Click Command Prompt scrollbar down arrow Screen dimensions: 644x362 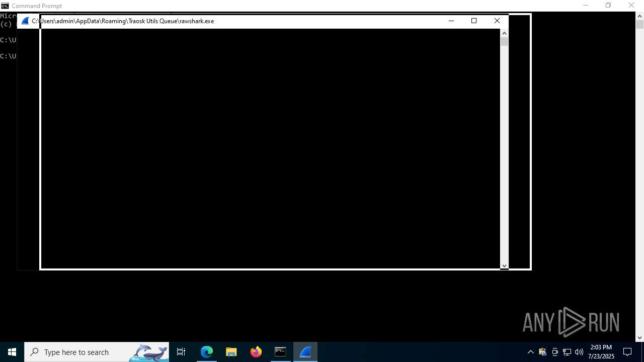[x=639, y=338]
